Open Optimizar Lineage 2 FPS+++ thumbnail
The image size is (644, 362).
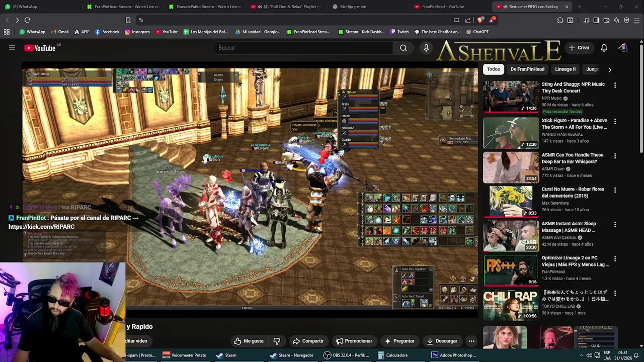coord(510,270)
